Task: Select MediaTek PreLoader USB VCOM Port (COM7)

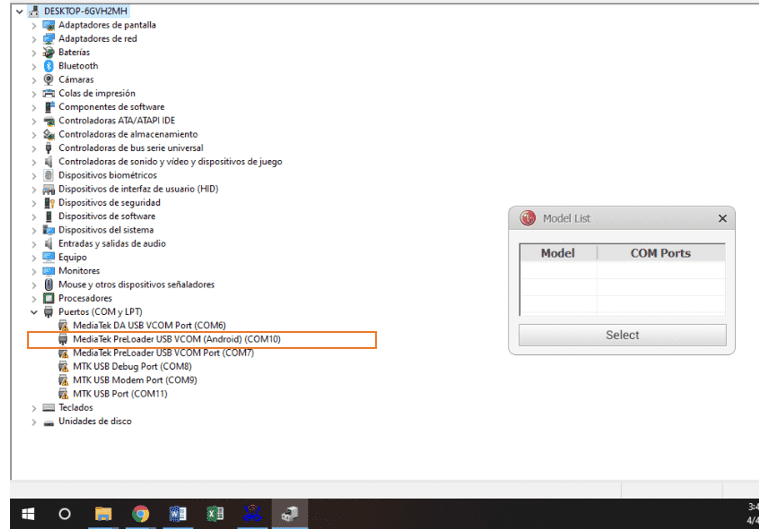Action: [x=163, y=353]
